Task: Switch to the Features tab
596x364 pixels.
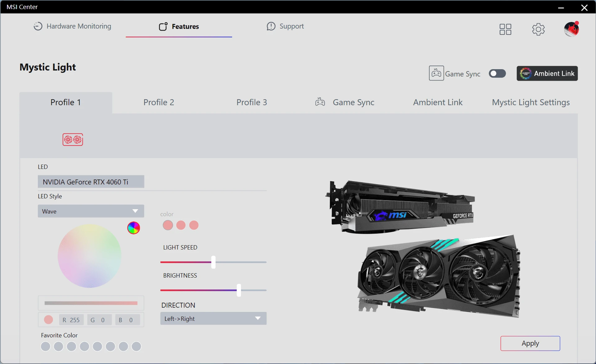Action: click(179, 26)
